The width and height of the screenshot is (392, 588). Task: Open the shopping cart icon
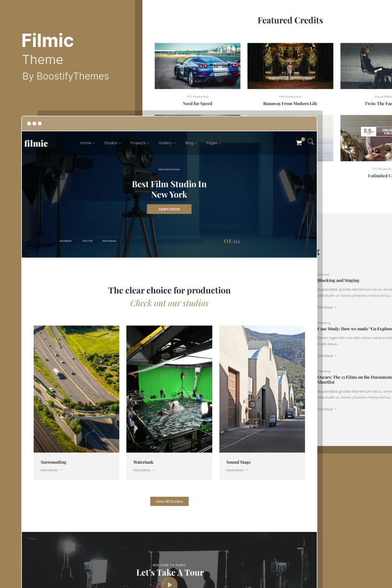299,142
